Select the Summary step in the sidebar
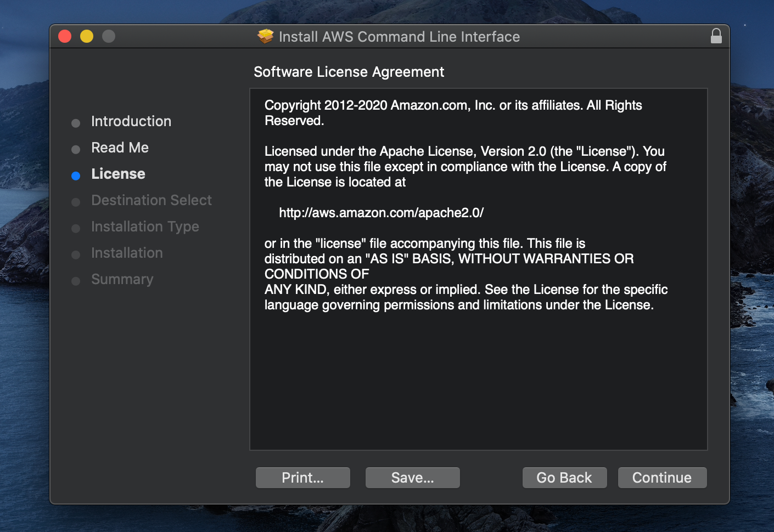774x532 pixels. (122, 279)
